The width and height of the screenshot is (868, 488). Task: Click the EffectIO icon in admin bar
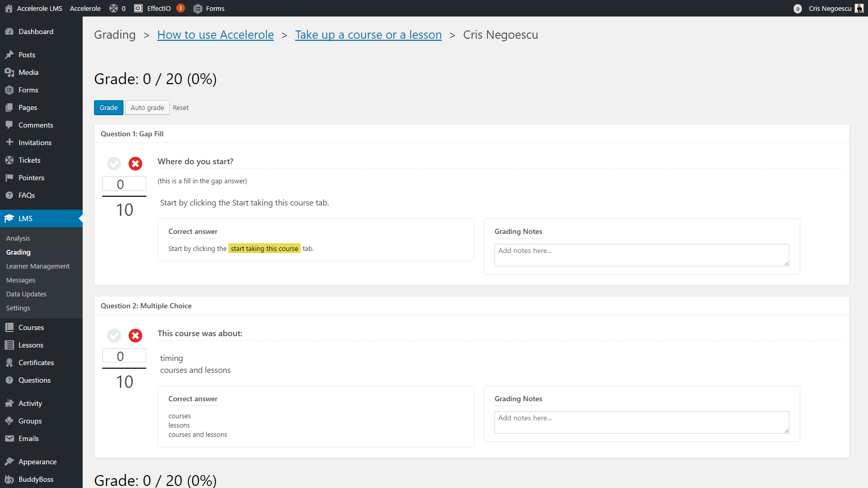point(138,8)
